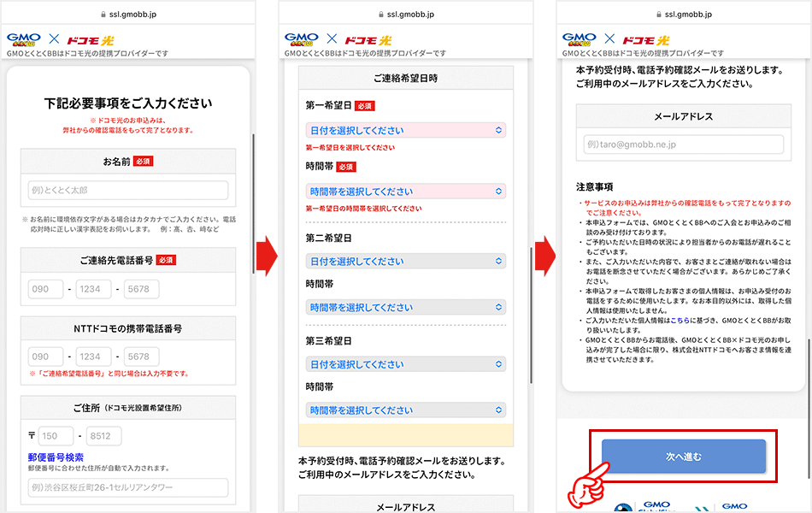Image resolution: width=812 pixels, height=513 pixels.
Task: Click error text 第一希望日の時間帯を選択してください
Action: (363, 209)
